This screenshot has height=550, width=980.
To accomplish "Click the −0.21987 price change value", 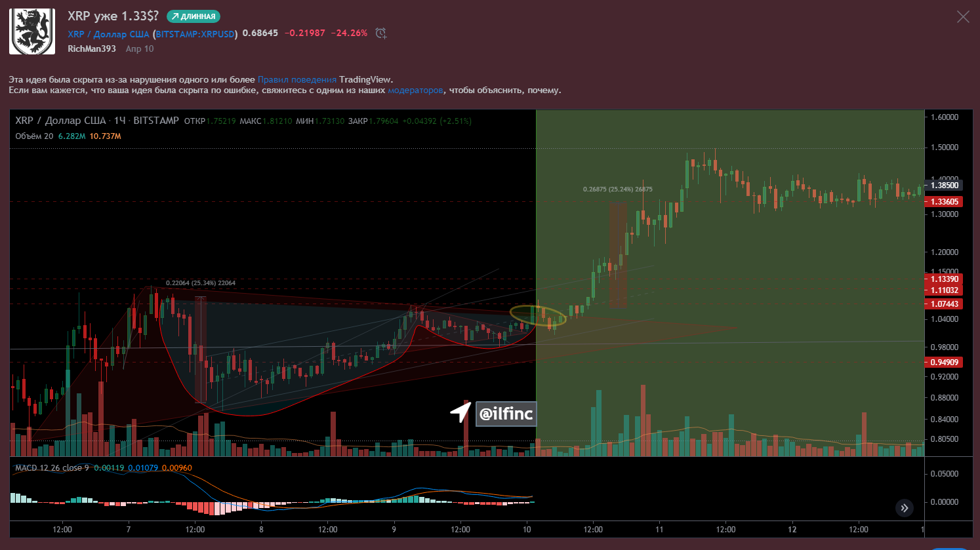I will pos(305,33).
